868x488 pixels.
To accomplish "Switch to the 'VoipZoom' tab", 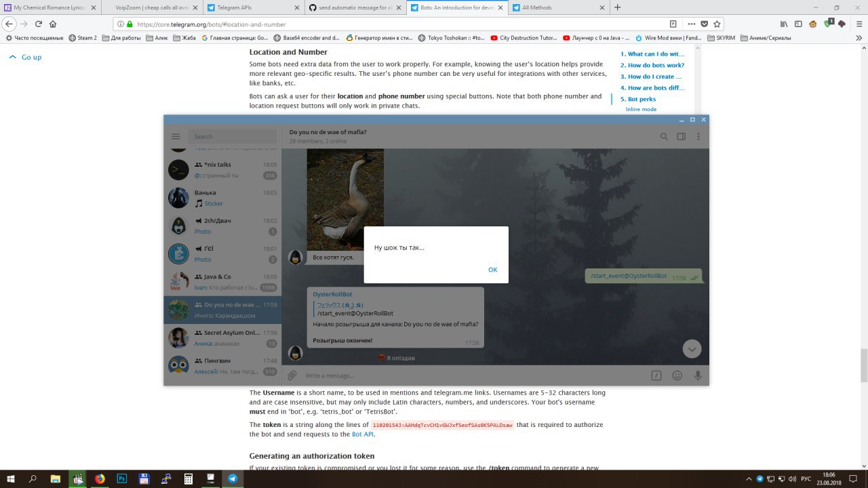I will point(153,7).
